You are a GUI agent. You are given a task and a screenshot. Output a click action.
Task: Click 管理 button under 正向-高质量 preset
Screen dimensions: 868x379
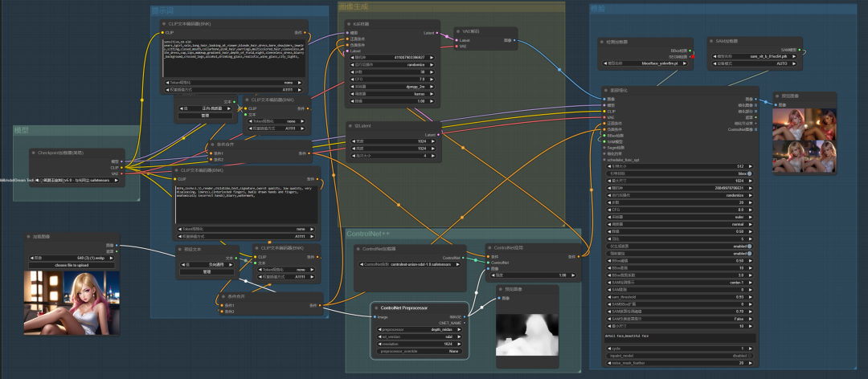click(206, 116)
